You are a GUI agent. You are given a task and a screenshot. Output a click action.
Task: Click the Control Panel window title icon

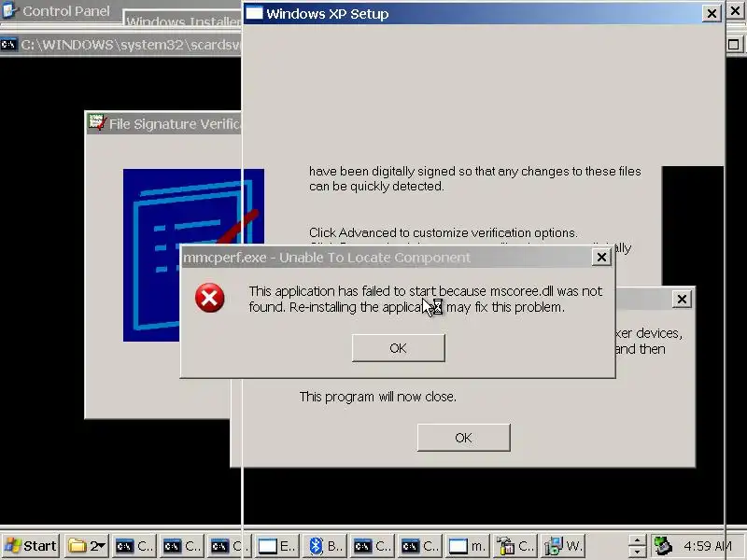tap(9, 10)
